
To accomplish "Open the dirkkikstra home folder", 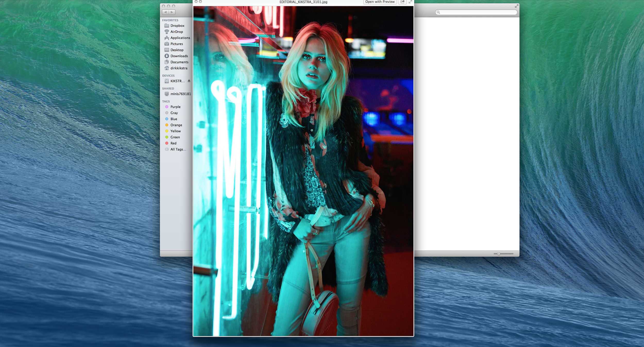I will pyautogui.click(x=180, y=68).
